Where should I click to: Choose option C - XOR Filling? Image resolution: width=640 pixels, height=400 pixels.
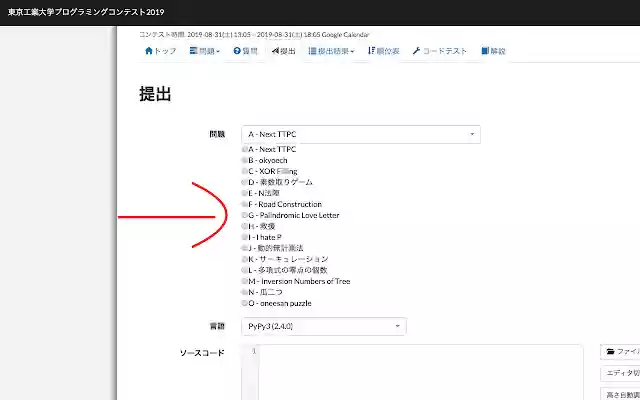click(270, 171)
